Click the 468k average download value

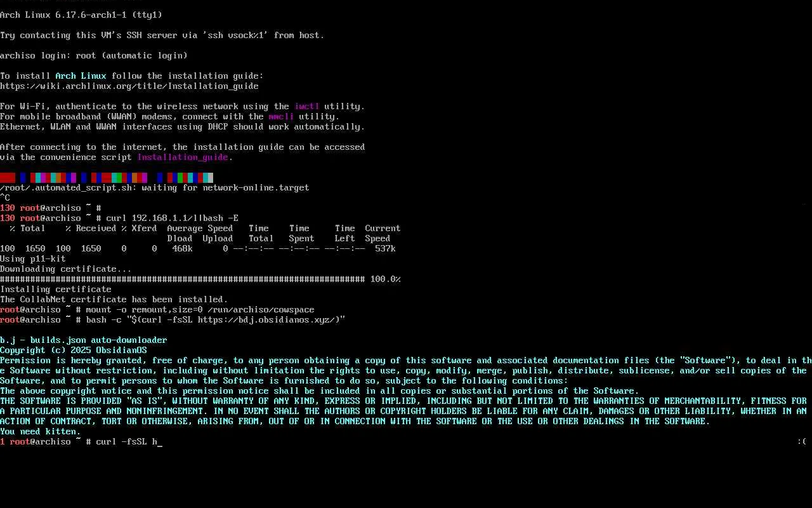point(183,248)
